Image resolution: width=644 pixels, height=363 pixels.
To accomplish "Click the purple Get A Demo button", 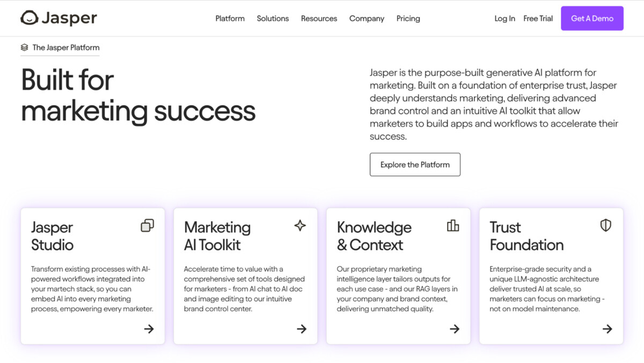I will (592, 18).
